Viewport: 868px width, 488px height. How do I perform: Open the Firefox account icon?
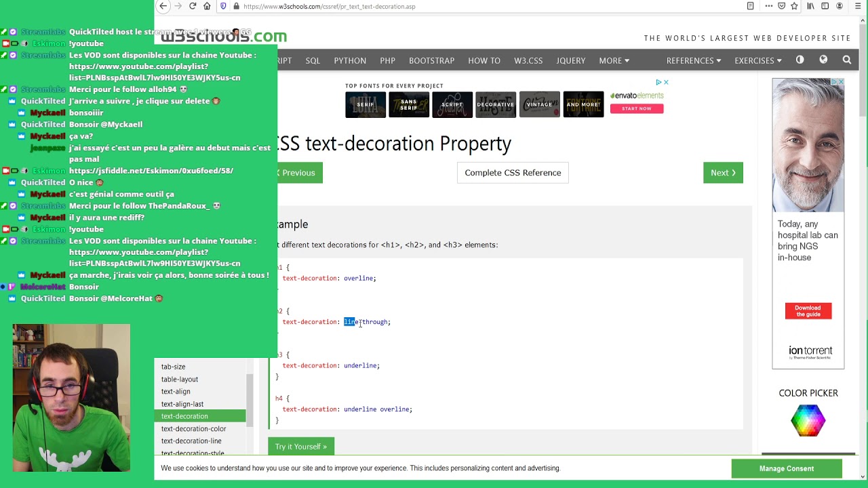(840, 6)
